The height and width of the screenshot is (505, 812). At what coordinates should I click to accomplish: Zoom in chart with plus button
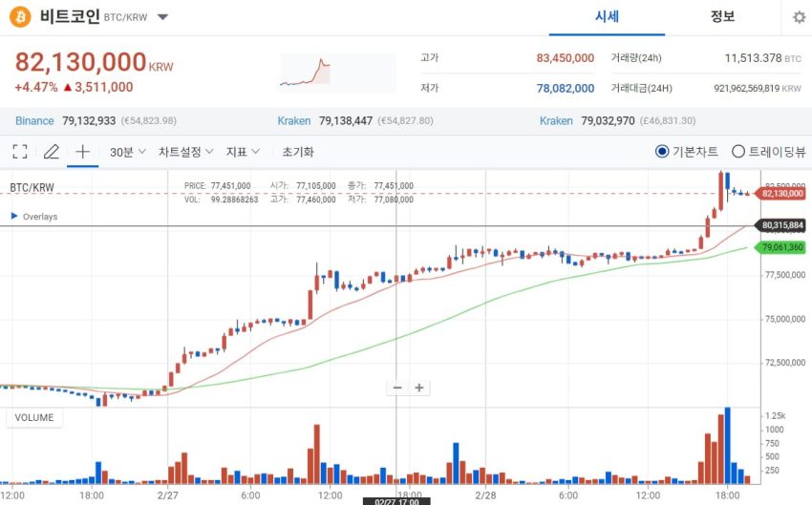tap(419, 388)
